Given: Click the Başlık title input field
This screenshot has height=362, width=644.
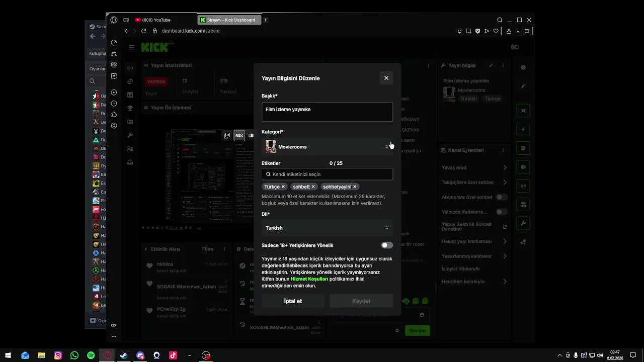Looking at the screenshot, I should coord(327,112).
